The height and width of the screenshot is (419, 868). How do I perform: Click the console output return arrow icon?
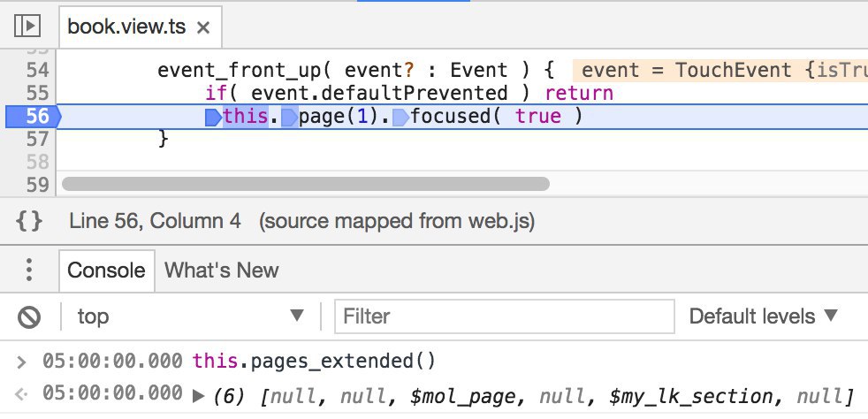pos(21,395)
